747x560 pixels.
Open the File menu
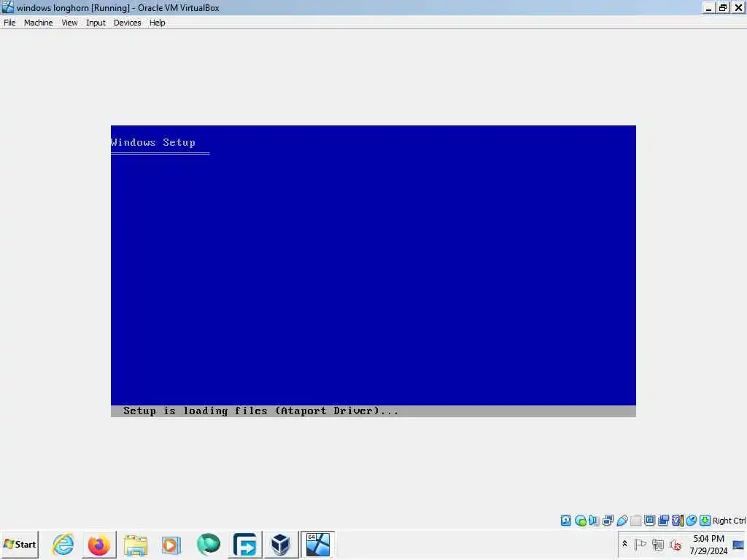pos(9,23)
